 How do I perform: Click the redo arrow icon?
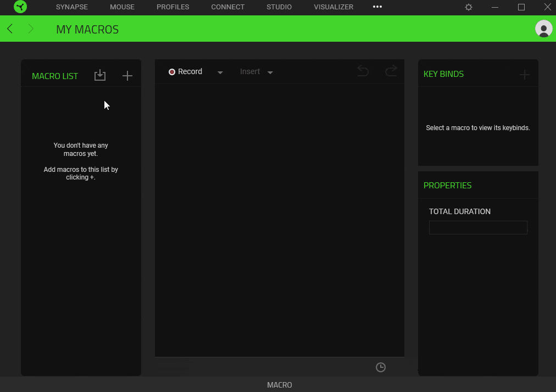(391, 71)
